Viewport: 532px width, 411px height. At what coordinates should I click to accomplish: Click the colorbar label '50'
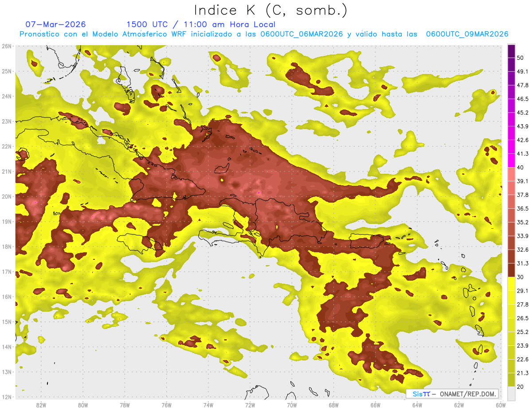pyautogui.click(x=521, y=58)
